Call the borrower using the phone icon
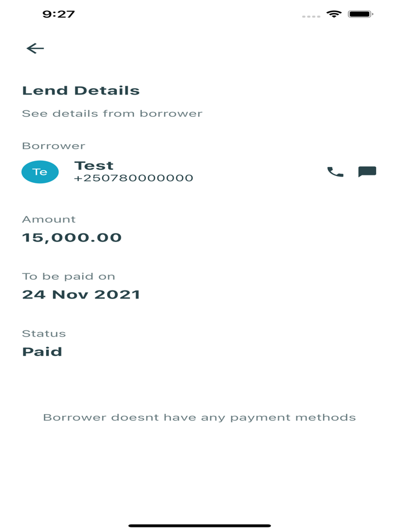The width and height of the screenshot is (399, 532). click(x=335, y=172)
